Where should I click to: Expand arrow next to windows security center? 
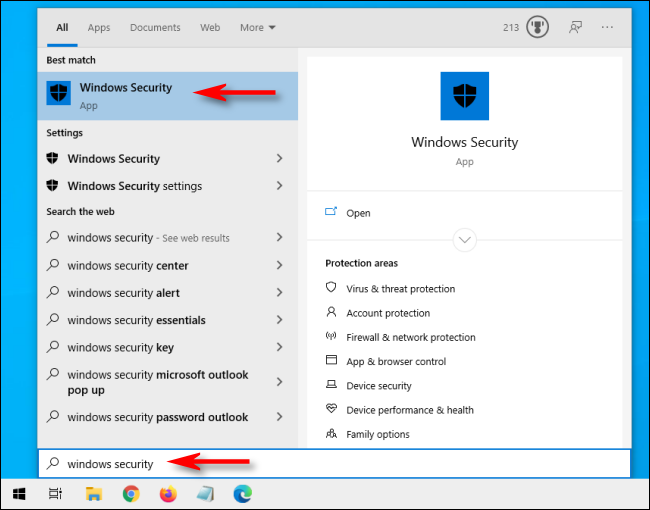[279, 266]
